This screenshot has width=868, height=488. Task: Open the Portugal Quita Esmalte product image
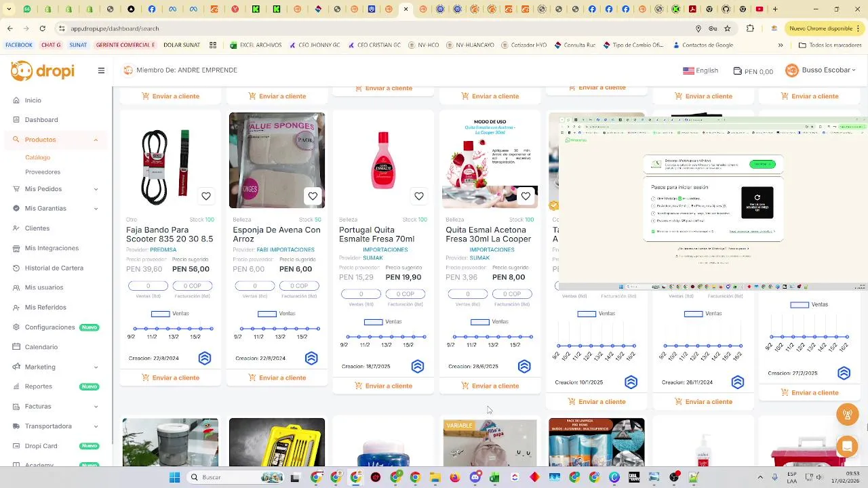[383, 161]
